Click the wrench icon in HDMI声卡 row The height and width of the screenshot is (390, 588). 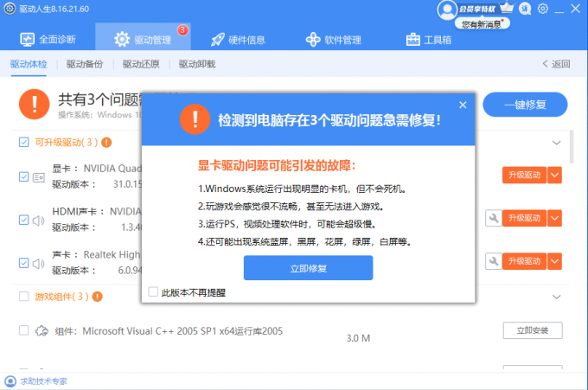click(x=494, y=218)
